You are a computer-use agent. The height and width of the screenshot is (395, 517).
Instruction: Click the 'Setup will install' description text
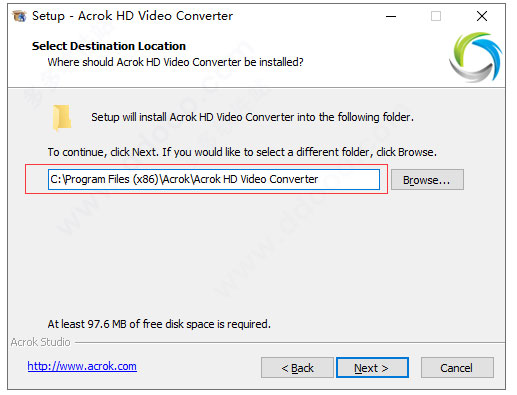point(252,117)
